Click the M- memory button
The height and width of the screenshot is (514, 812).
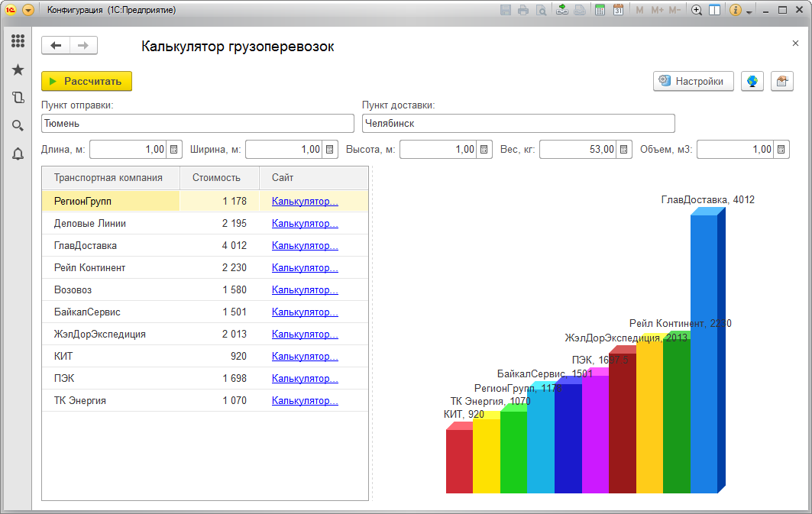click(675, 10)
